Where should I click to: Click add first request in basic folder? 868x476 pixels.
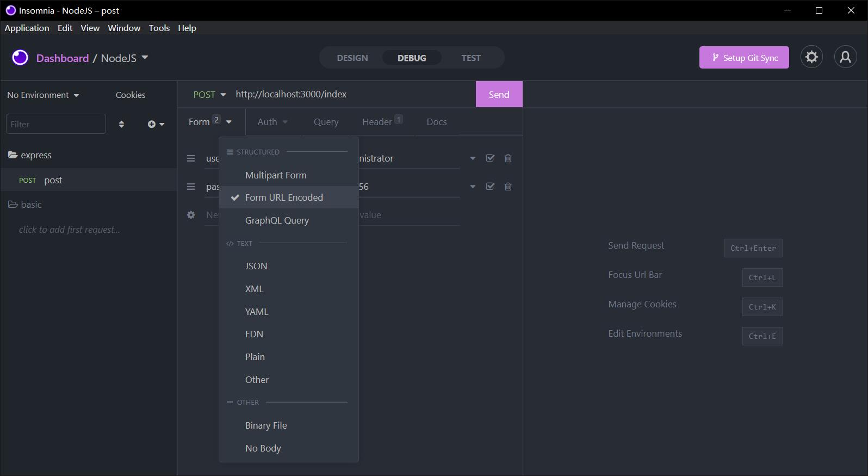tap(69, 230)
